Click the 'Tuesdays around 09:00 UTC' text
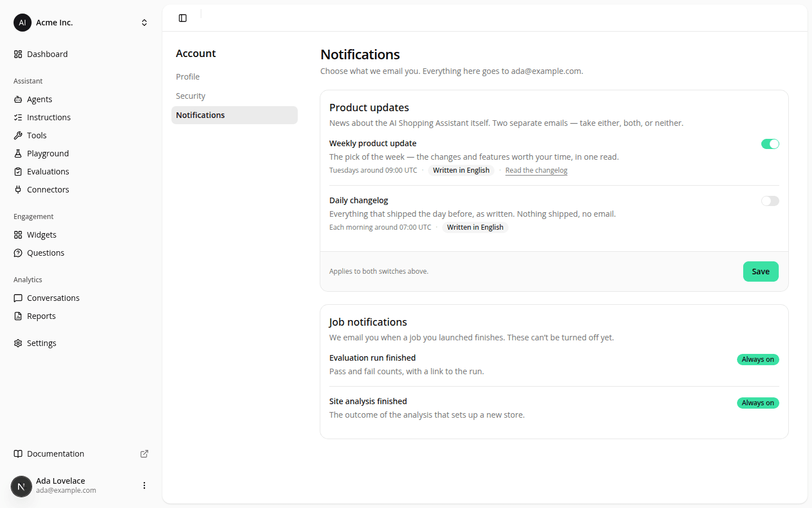Image resolution: width=812 pixels, height=508 pixels. pyautogui.click(x=373, y=170)
